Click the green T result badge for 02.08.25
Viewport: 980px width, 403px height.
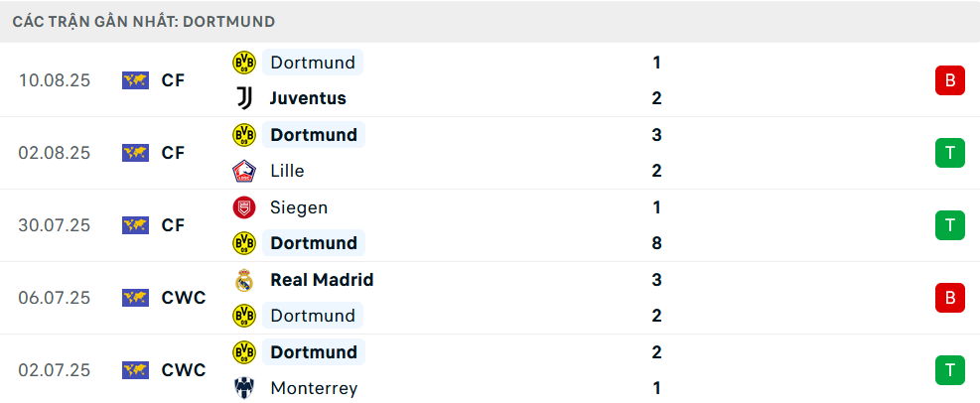point(949,153)
